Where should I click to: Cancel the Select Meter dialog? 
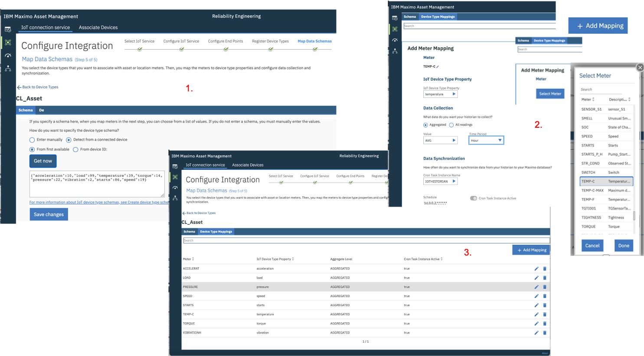tap(592, 246)
